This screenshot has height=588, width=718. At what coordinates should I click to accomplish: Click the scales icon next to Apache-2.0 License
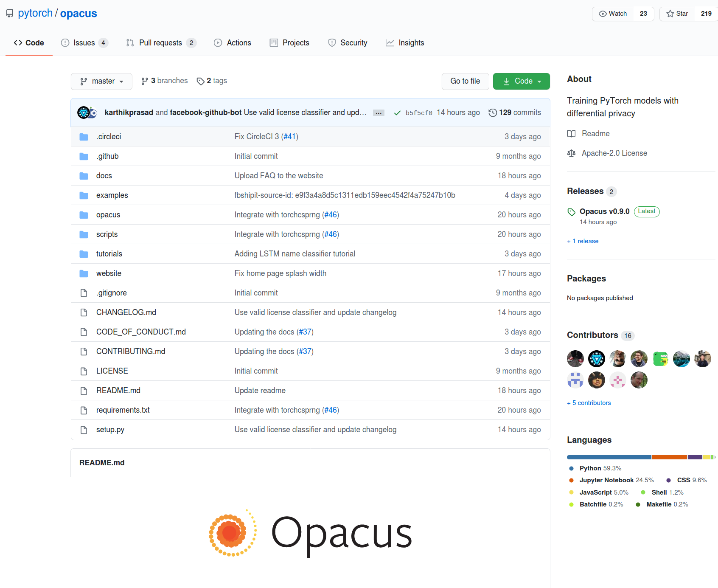click(572, 153)
